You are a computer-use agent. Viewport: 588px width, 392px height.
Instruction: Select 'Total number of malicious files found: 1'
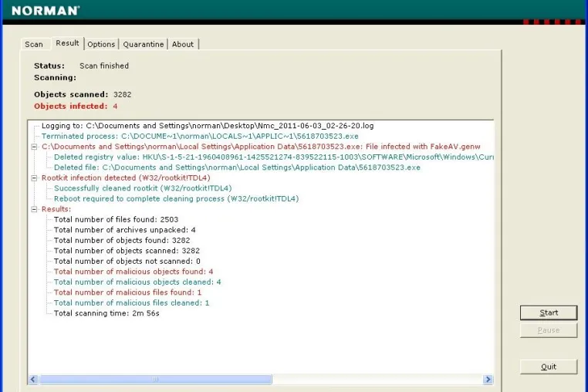pos(127,292)
